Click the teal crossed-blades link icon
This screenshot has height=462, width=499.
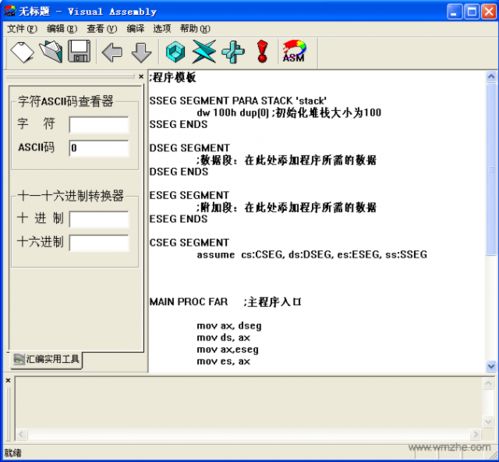[x=204, y=52]
